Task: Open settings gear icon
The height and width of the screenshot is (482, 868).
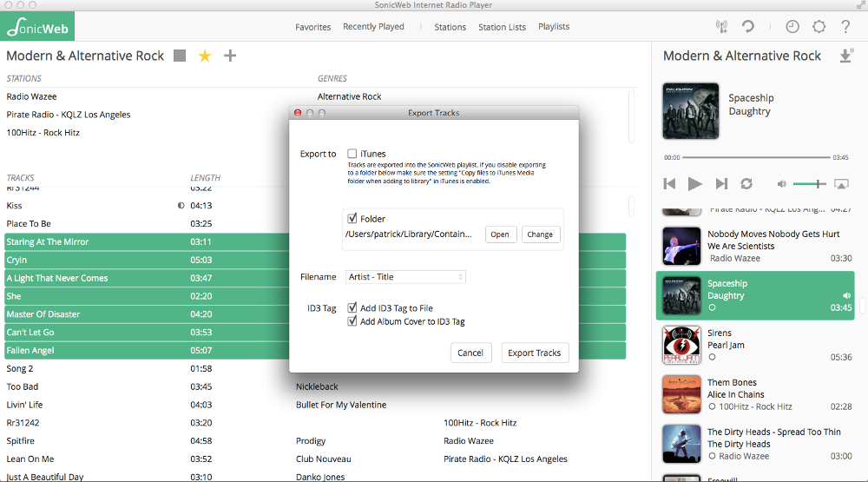Action: pyautogui.click(x=819, y=27)
